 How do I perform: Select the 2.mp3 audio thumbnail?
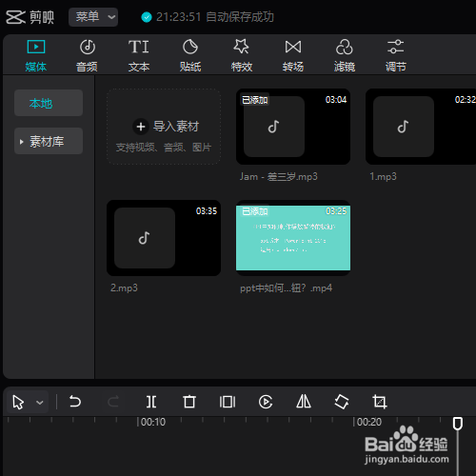(164, 238)
